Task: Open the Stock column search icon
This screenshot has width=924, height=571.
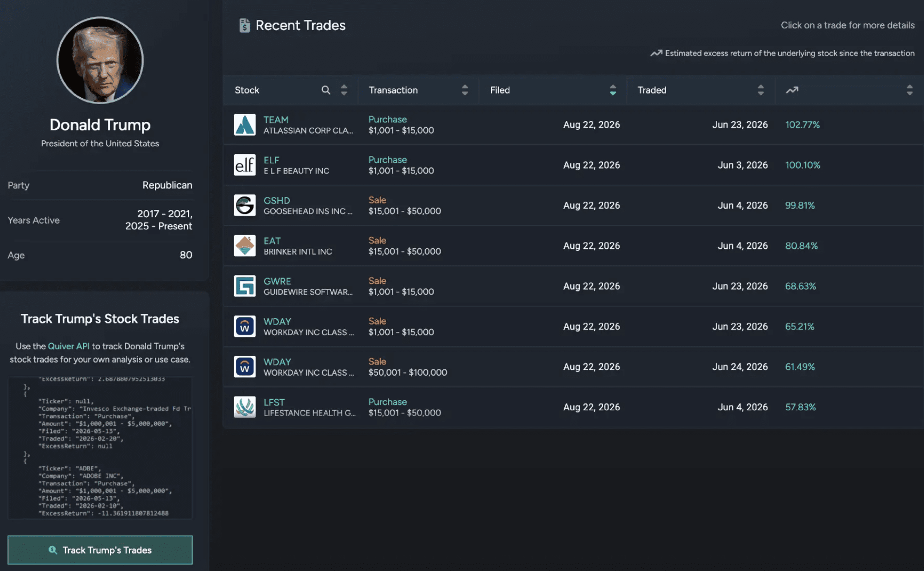Action: click(x=326, y=90)
